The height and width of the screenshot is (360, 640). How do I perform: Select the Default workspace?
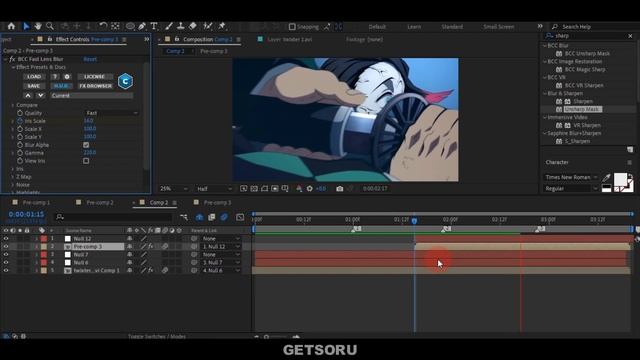click(377, 27)
